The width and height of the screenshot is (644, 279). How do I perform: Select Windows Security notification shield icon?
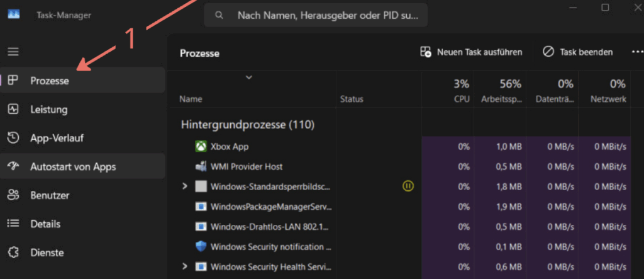pos(201,246)
